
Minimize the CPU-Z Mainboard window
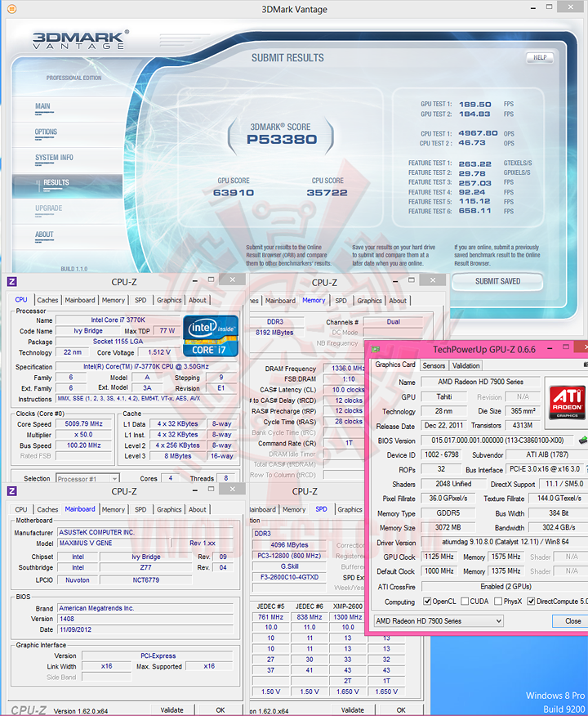(x=195, y=490)
